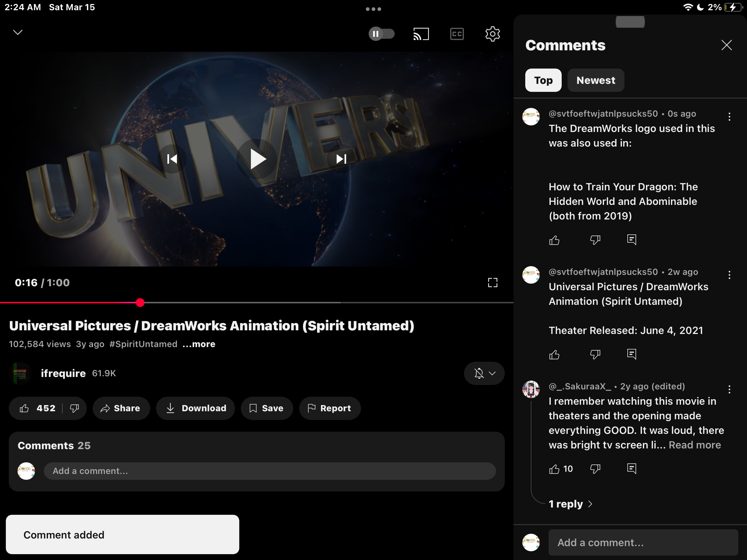Like the video with 452 likes
The width and height of the screenshot is (747, 560).
tap(37, 408)
